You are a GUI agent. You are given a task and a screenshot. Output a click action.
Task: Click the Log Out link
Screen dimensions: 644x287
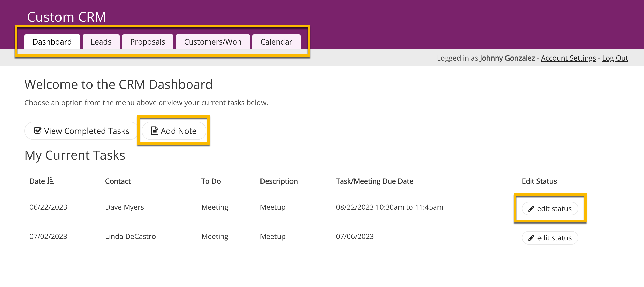(615, 58)
